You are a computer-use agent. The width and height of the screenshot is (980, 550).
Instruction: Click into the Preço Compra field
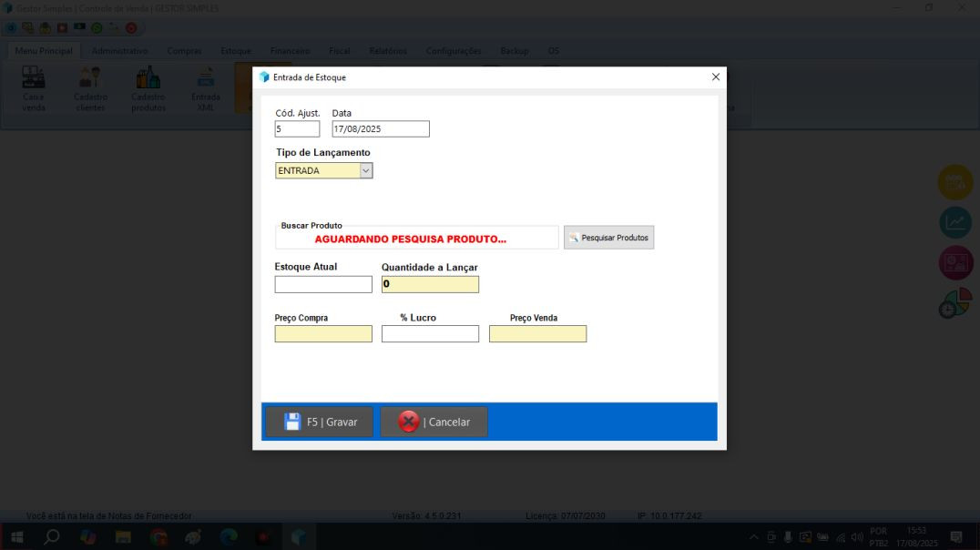tap(323, 334)
